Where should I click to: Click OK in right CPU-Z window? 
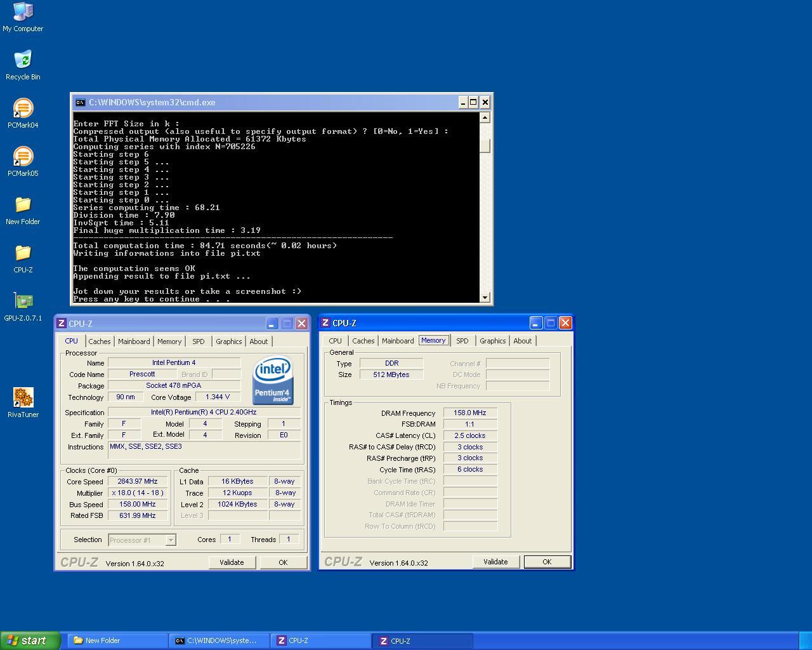click(x=547, y=562)
